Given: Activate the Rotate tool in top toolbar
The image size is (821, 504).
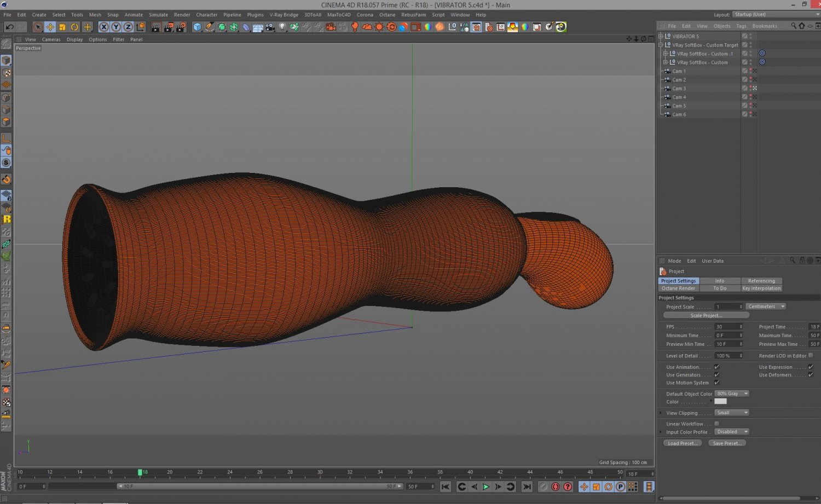Looking at the screenshot, I should coord(74,27).
